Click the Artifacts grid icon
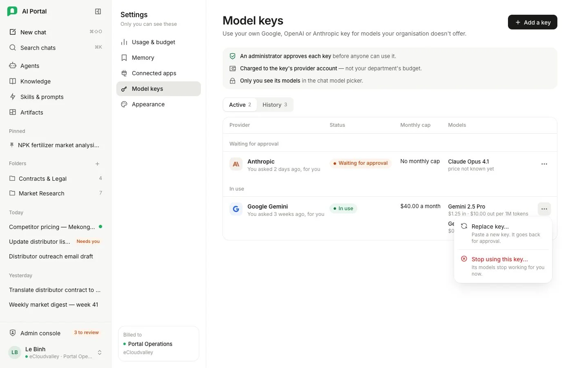 tap(13, 112)
